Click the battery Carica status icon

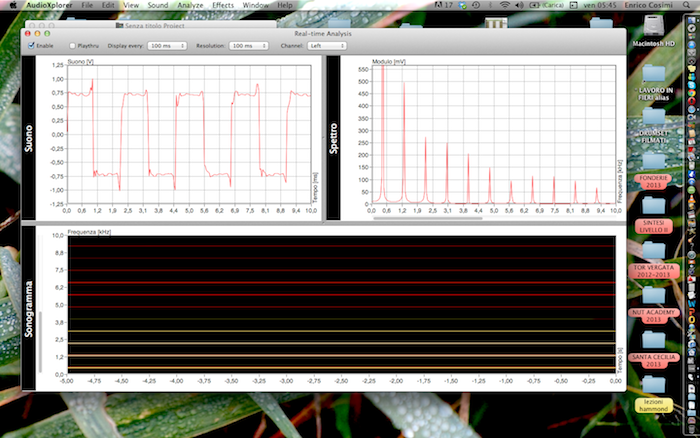tap(546, 5)
